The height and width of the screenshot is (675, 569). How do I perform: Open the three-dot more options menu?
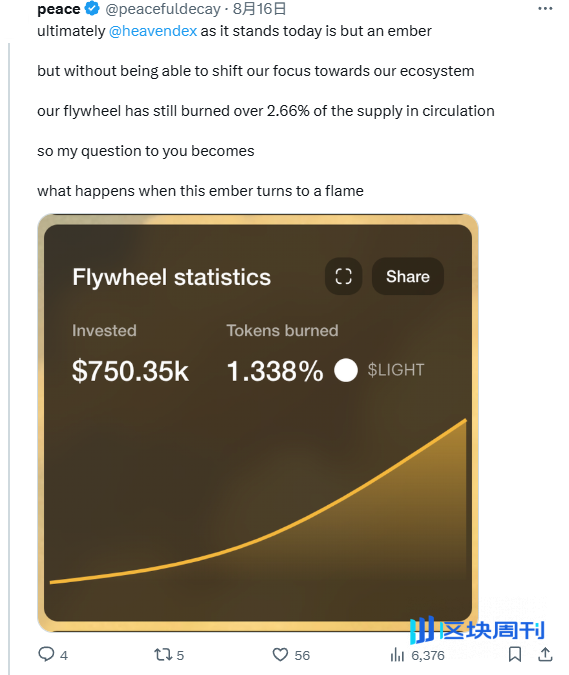tap(545, 9)
